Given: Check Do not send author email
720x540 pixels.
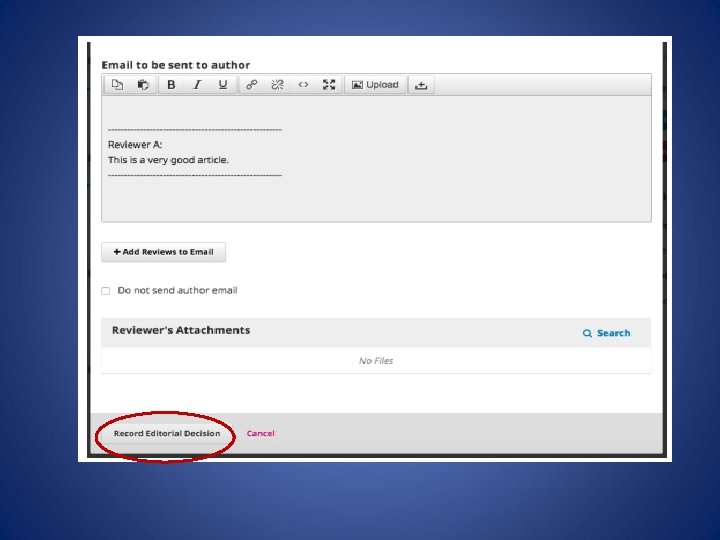Looking at the screenshot, I should point(106,291).
